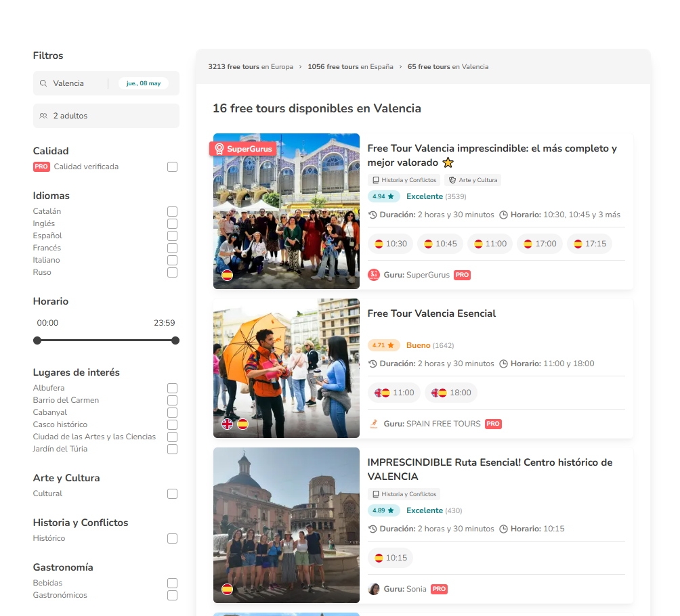Click the Horario clock icon on Valencia Esencial
Viewport: 680px width, 616px height.
503,364
